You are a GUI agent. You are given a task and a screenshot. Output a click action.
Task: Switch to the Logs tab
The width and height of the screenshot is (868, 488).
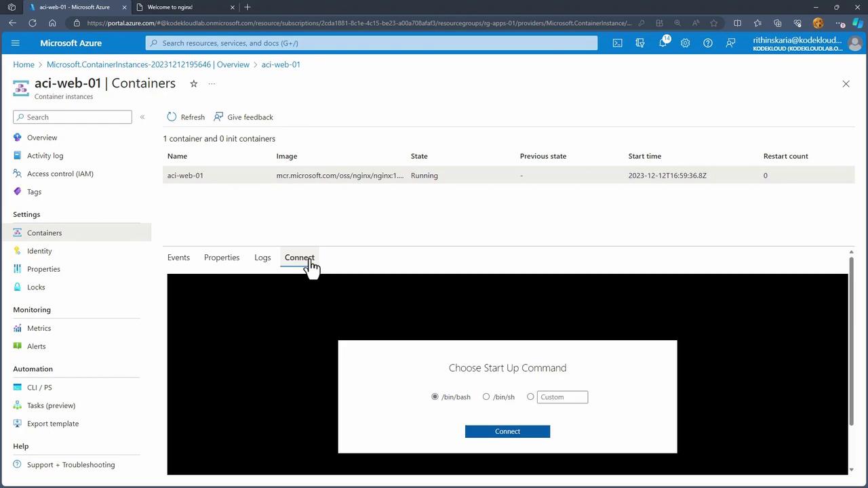pos(262,258)
